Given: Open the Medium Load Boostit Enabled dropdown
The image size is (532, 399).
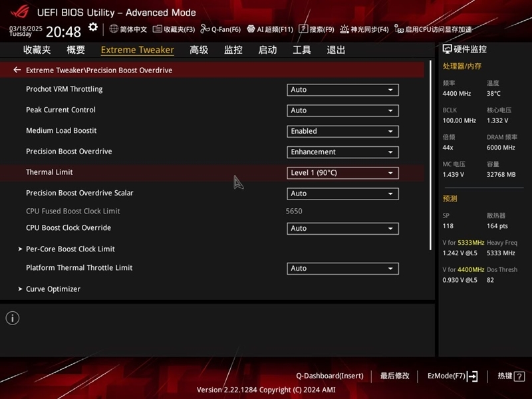Looking at the screenshot, I should point(342,131).
